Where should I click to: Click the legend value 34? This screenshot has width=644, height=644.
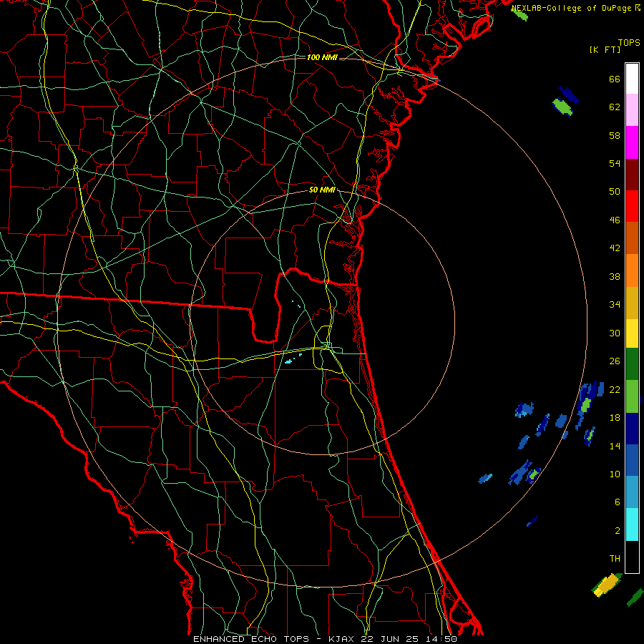click(x=615, y=305)
